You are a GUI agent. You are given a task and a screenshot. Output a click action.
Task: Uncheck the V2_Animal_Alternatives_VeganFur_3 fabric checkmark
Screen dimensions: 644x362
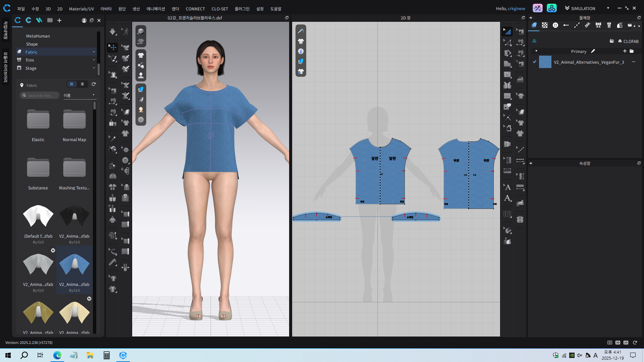point(535,62)
